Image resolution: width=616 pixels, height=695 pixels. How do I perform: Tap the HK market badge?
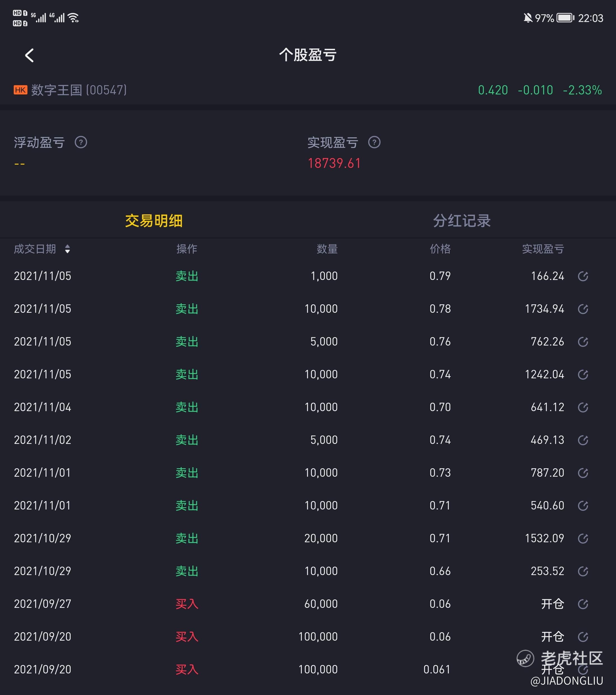pos(20,90)
